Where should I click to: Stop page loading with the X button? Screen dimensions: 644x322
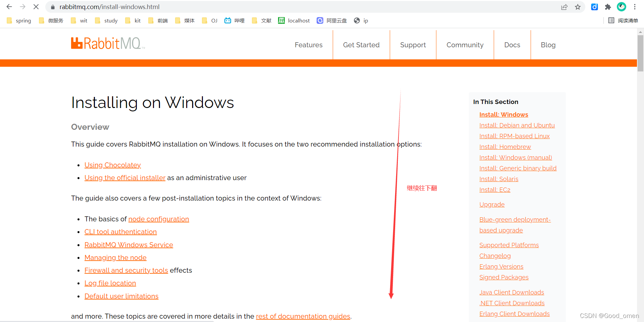pos(36,7)
